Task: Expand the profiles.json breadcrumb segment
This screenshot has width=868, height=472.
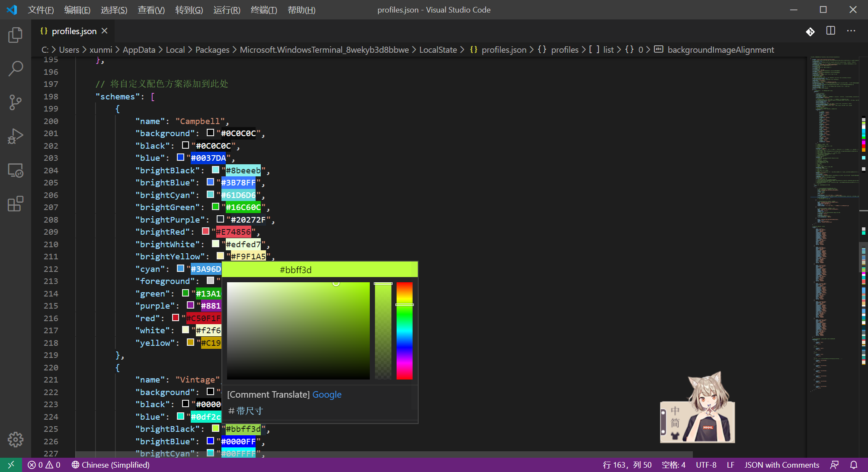Action: tap(503, 50)
